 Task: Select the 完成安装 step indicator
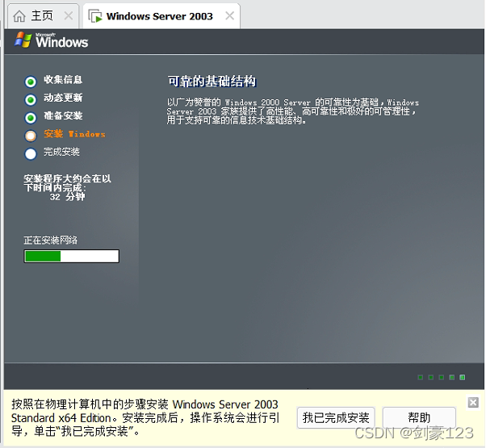coord(31,153)
